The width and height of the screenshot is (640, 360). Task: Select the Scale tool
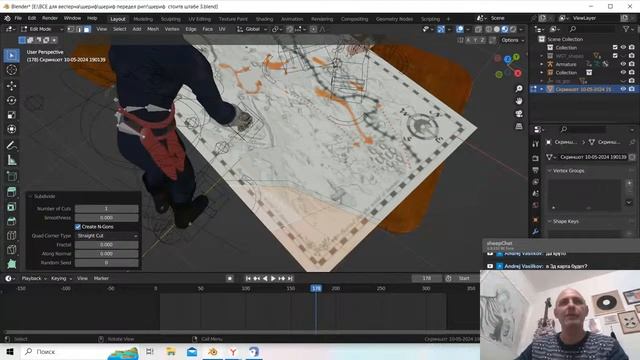(11, 115)
